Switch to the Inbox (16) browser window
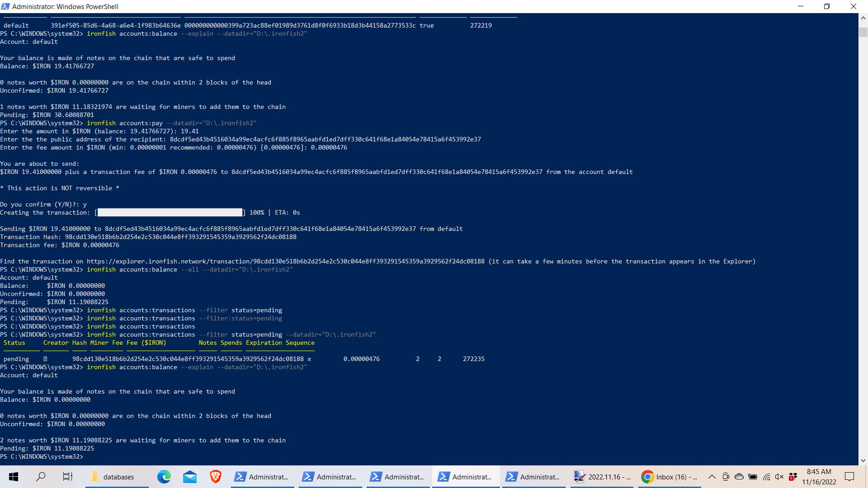This screenshot has width=868, height=488. coord(669,477)
